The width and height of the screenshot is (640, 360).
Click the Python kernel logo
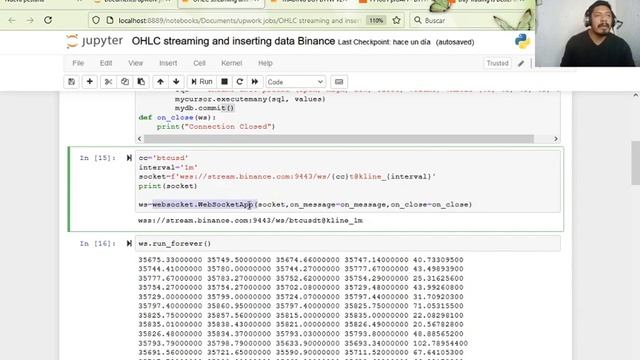coord(522,41)
